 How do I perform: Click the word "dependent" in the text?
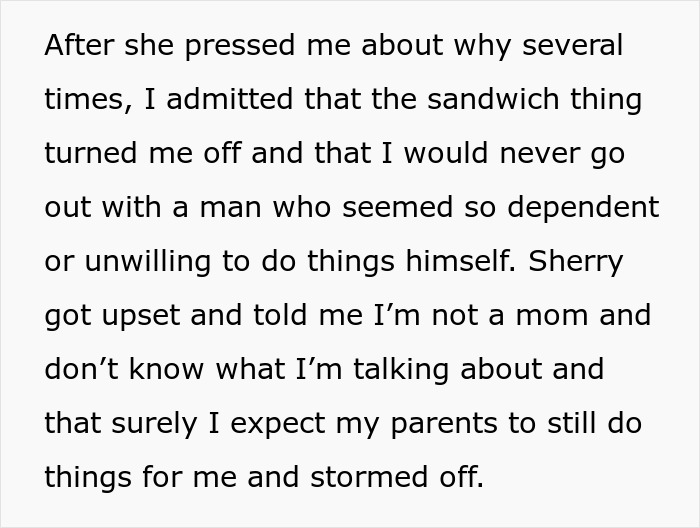[x=583, y=208]
